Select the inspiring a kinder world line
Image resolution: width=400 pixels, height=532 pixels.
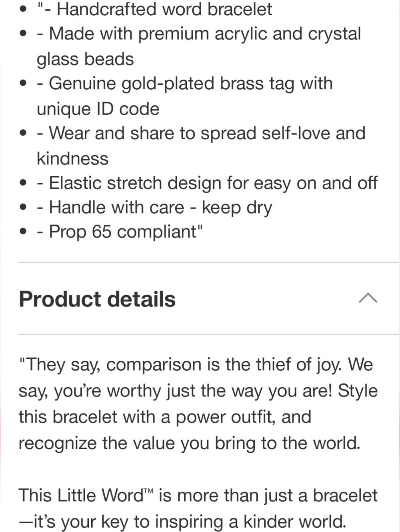click(182, 522)
